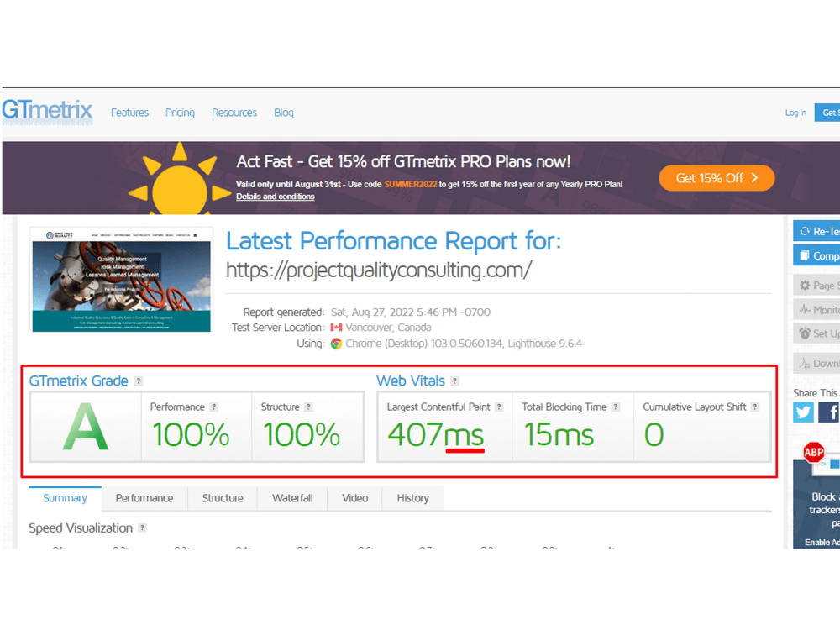Switch to the Performance tab
Screen dimensions: 840x630
point(144,498)
